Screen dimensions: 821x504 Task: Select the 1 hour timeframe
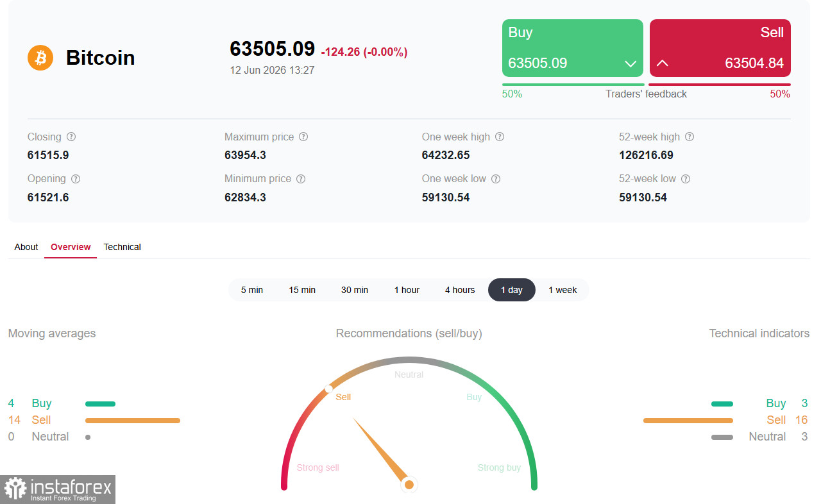407,290
